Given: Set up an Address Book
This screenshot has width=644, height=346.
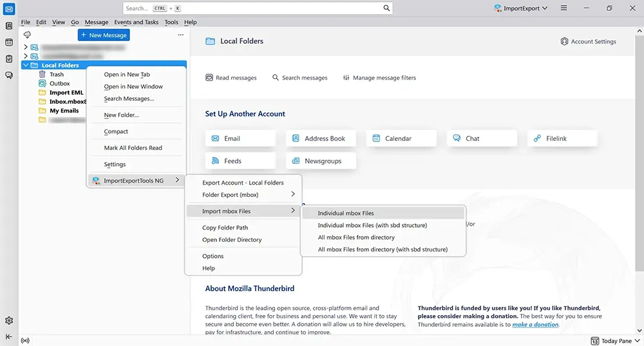Looking at the screenshot, I should (321, 138).
